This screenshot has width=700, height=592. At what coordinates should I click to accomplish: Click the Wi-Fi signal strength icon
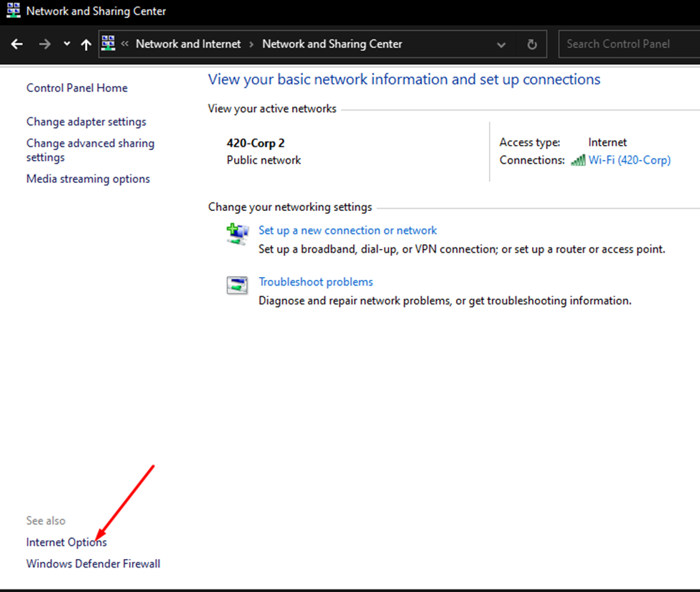pos(579,159)
